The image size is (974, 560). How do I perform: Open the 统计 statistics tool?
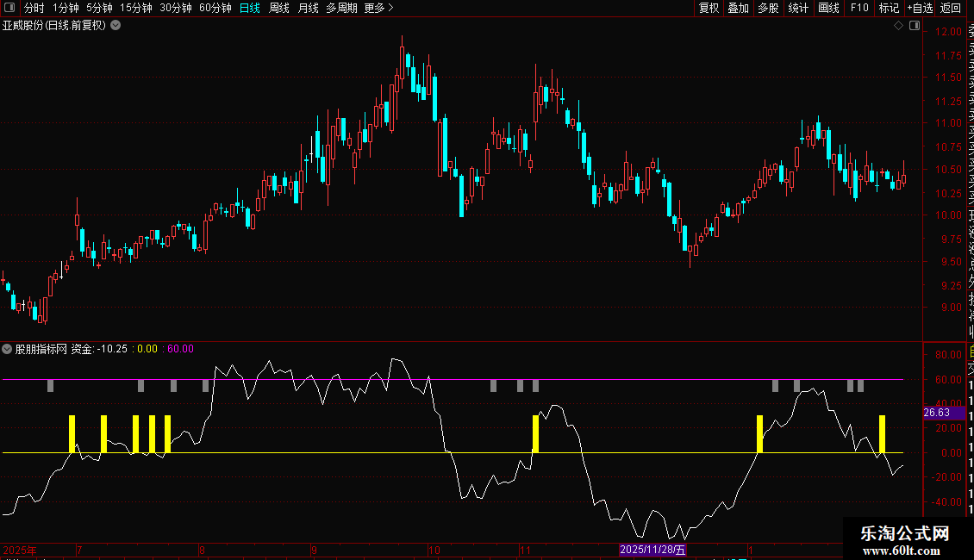(798, 8)
